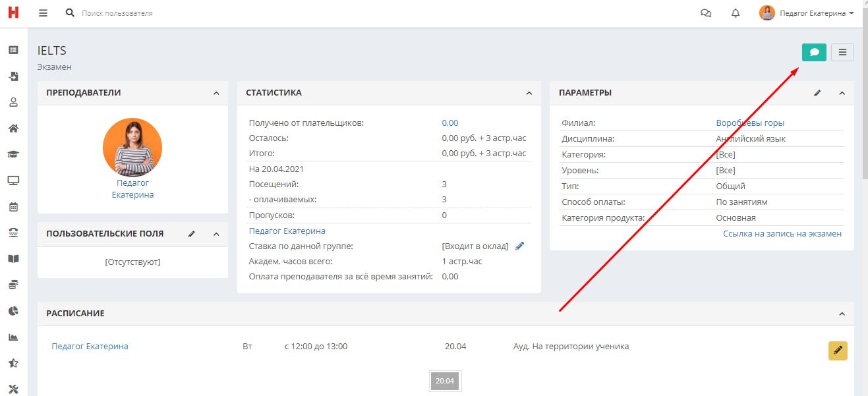
Task: Open the coins stack icon in sidebar
Action: pos(13,285)
